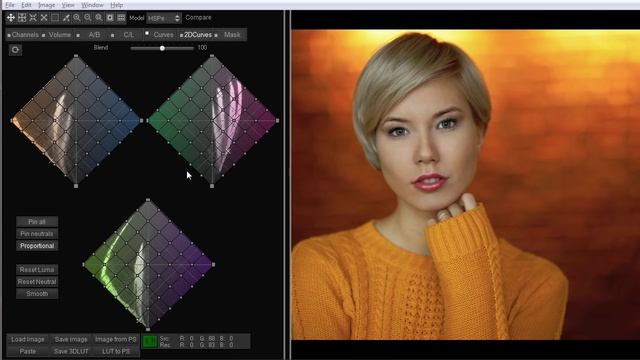This screenshot has height=360, width=640.
Task: Switch to the Channels tab
Action: pyautogui.click(x=25, y=35)
